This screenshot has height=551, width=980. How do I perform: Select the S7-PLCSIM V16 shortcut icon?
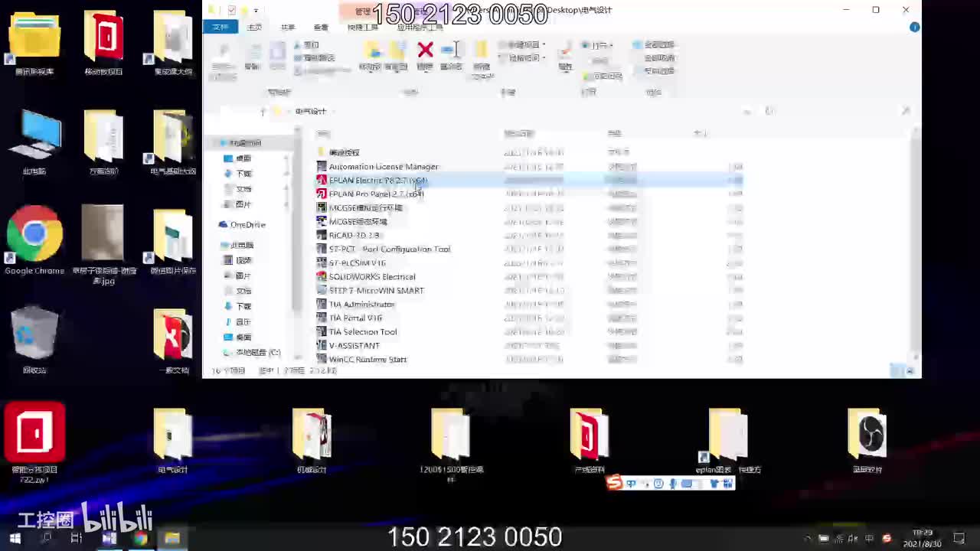click(322, 263)
